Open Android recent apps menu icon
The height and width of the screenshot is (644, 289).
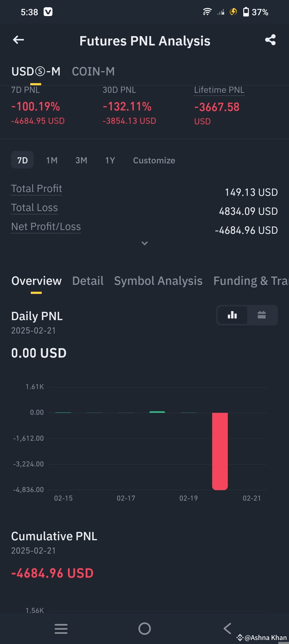point(61,628)
